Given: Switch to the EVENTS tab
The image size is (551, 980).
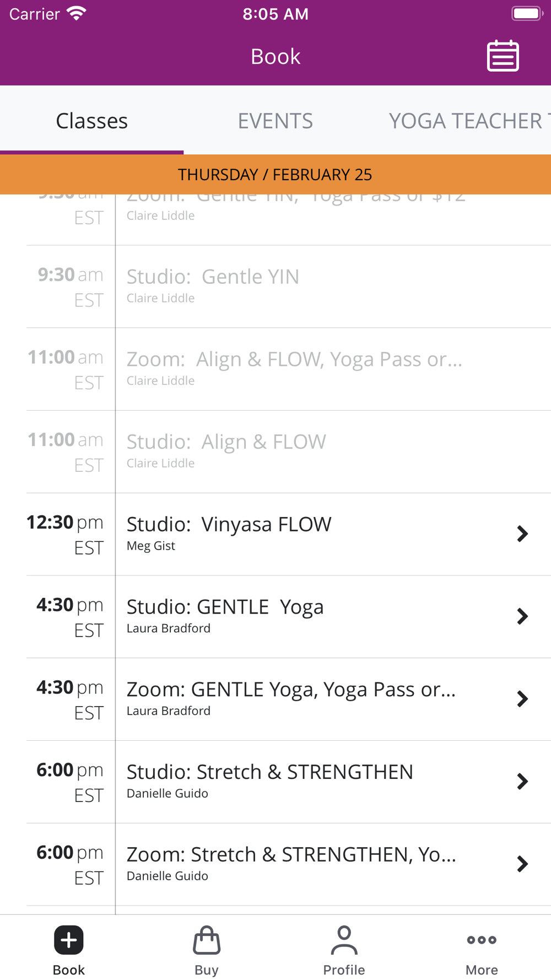Looking at the screenshot, I should (275, 121).
